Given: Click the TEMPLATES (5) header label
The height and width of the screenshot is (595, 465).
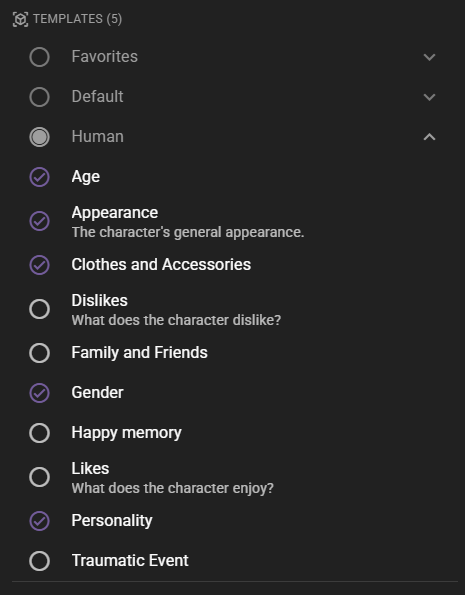Looking at the screenshot, I should coord(77,19).
